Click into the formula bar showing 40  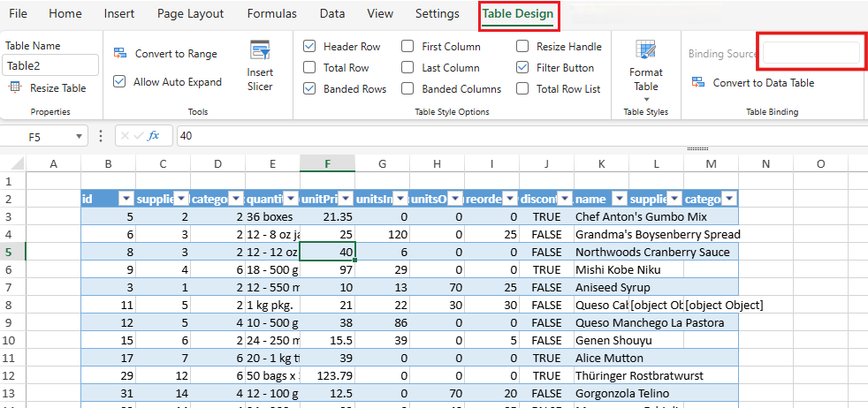(521, 135)
